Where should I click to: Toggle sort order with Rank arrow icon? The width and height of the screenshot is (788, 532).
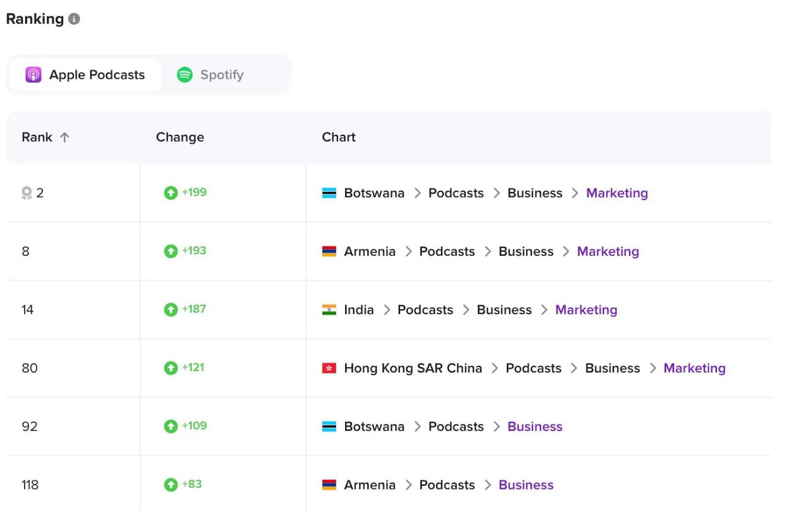tap(65, 137)
